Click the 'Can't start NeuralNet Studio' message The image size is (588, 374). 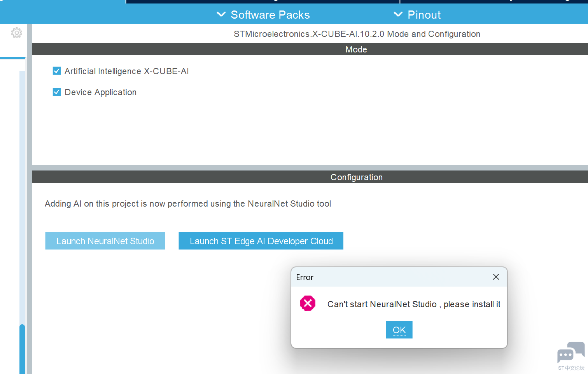coord(414,304)
